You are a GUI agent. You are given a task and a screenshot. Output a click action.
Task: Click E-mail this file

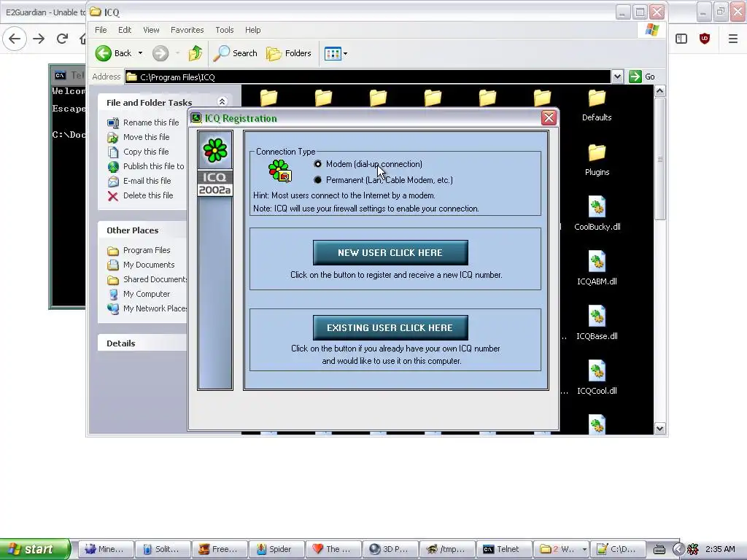[x=139, y=181]
